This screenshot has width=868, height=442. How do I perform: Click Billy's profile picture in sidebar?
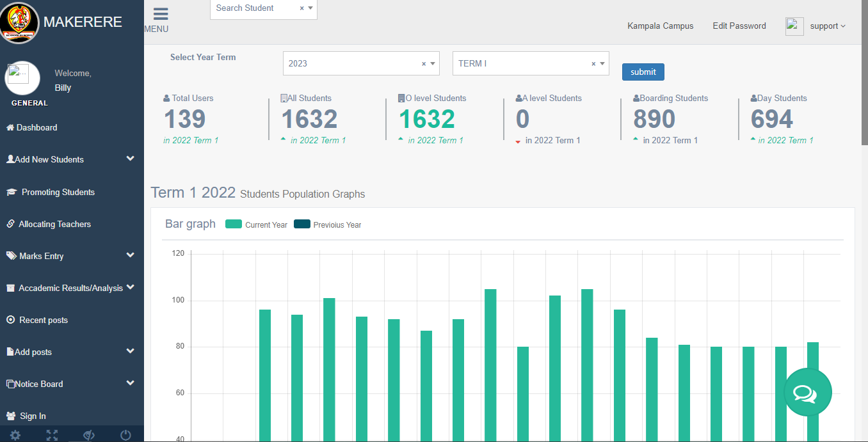pos(22,79)
